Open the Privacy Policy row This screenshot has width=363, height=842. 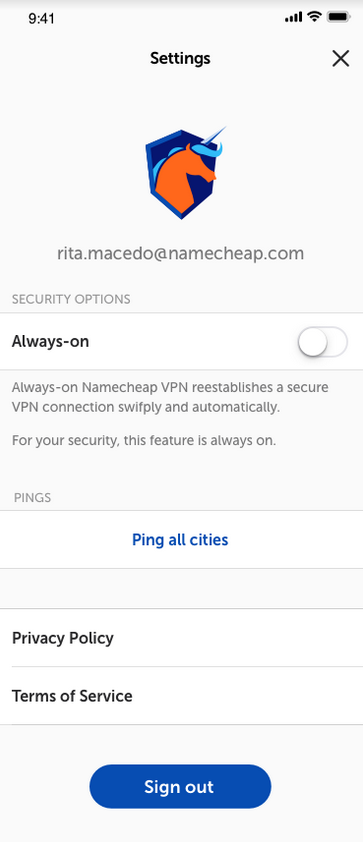tap(182, 638)
